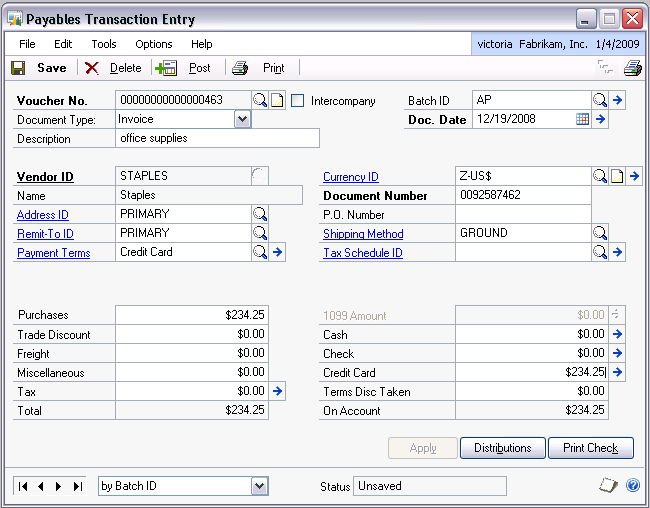Click the Save toolbar icon
650x508 pixels.
[18, 68]
